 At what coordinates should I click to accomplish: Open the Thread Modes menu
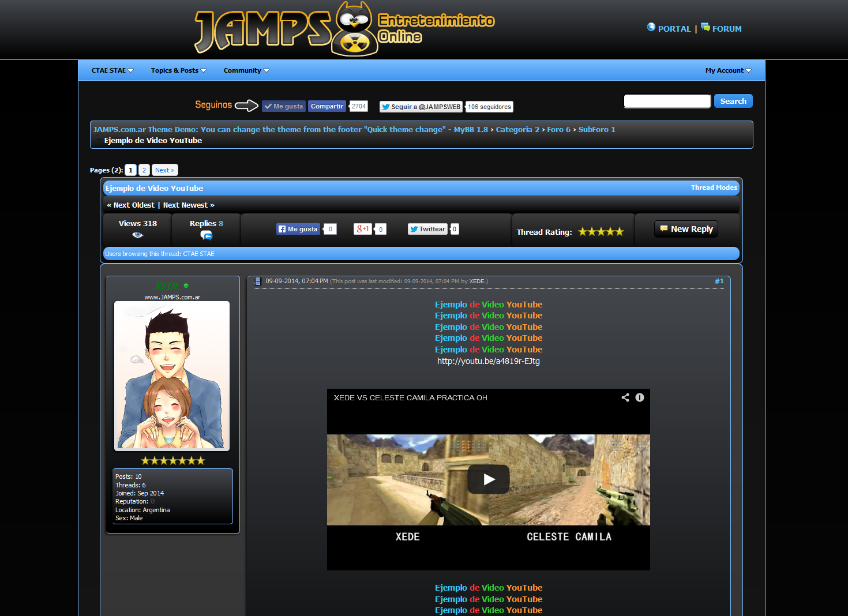click(x=714, y=187)
